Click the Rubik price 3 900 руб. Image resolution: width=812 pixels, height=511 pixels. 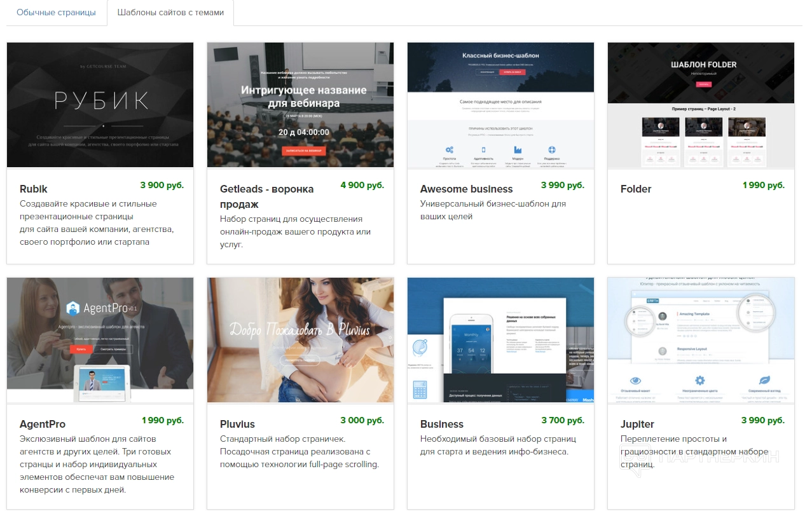click(162, 185)
